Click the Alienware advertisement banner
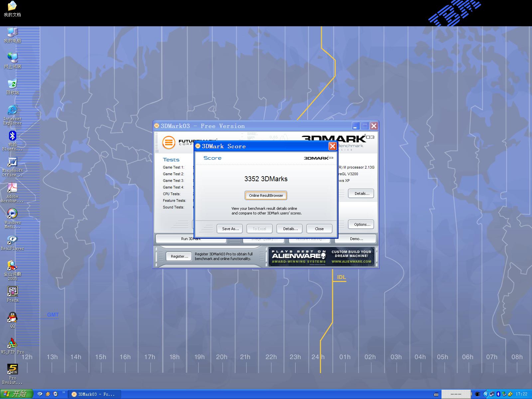532x399 pixels. click(321, 257)
